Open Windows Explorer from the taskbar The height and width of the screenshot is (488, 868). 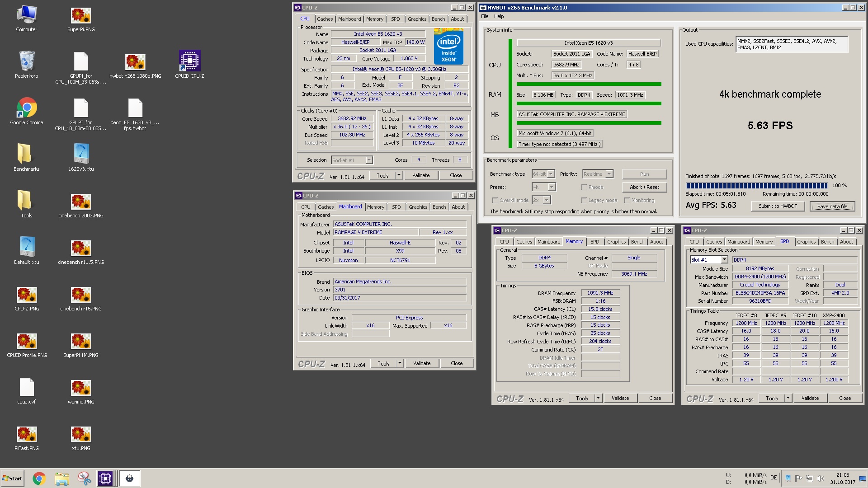tap(62, 479)
